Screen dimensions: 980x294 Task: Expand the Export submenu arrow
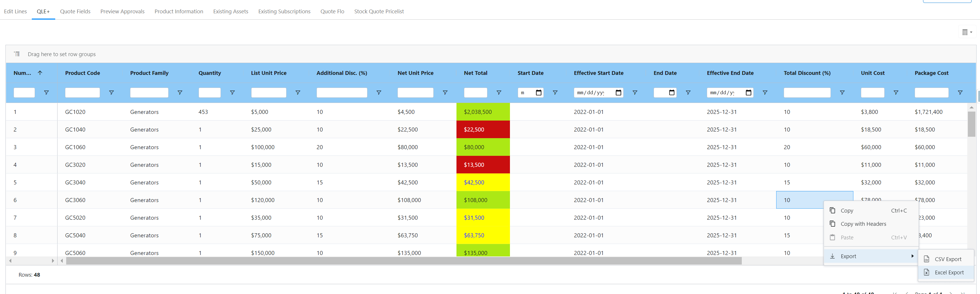pyautogui.click(x=912, y=256)
